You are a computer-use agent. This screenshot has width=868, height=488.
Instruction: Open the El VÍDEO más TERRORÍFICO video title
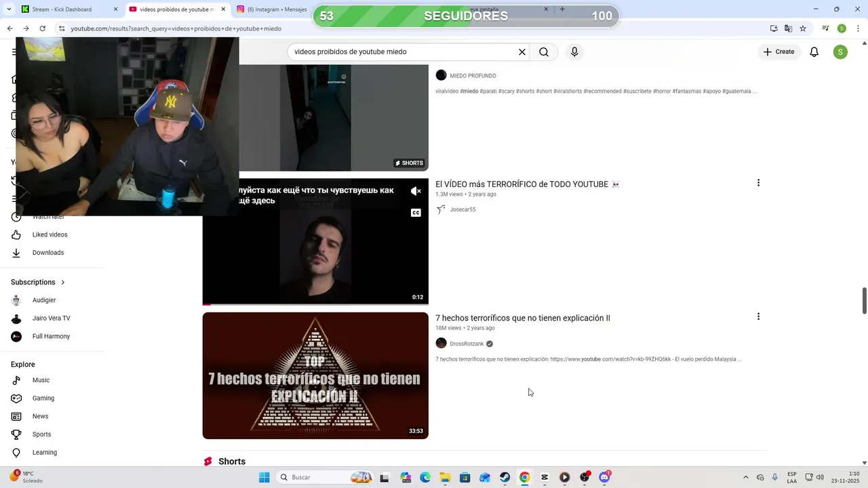(528, 184)
